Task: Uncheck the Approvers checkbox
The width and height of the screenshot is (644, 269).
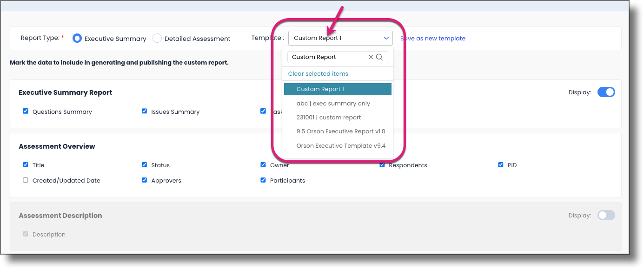Action: pos(145,180)
